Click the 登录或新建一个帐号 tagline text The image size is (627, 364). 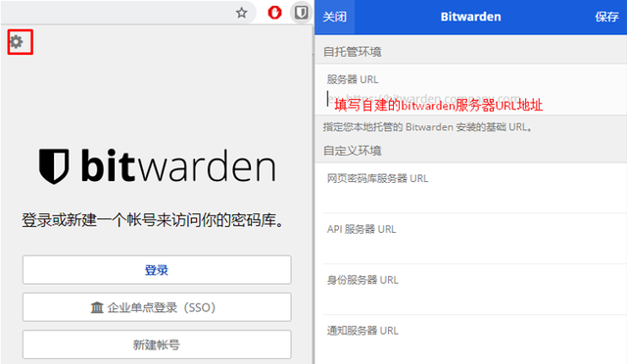pos(153,220)
